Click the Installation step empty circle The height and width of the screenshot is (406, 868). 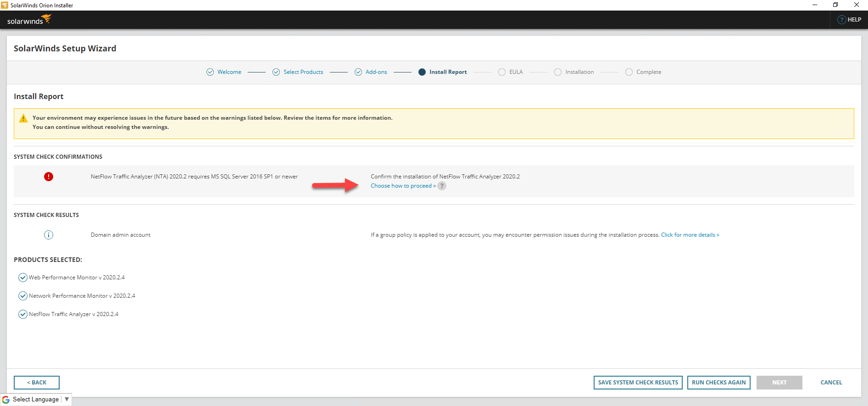click(x=558, y=72)
